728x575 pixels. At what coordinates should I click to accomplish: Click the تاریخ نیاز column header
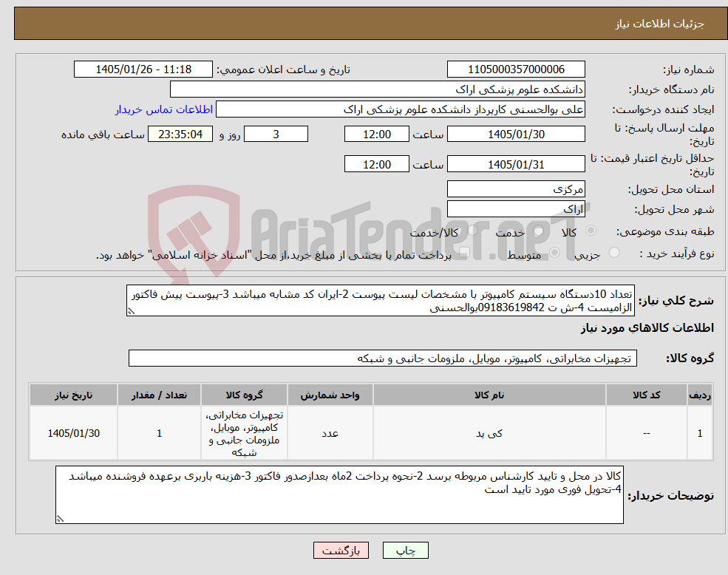73,395
